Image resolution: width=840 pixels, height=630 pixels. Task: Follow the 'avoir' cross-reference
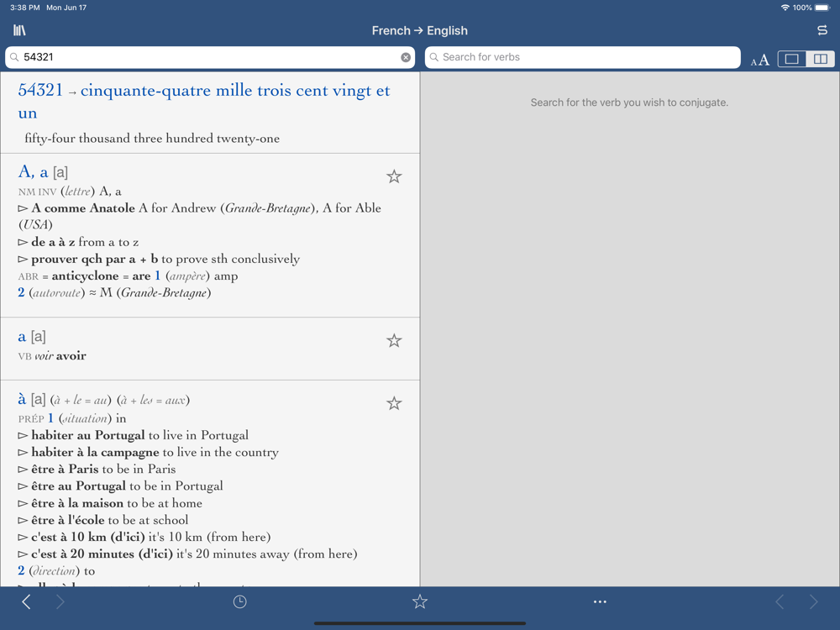(x=71, y=355)
